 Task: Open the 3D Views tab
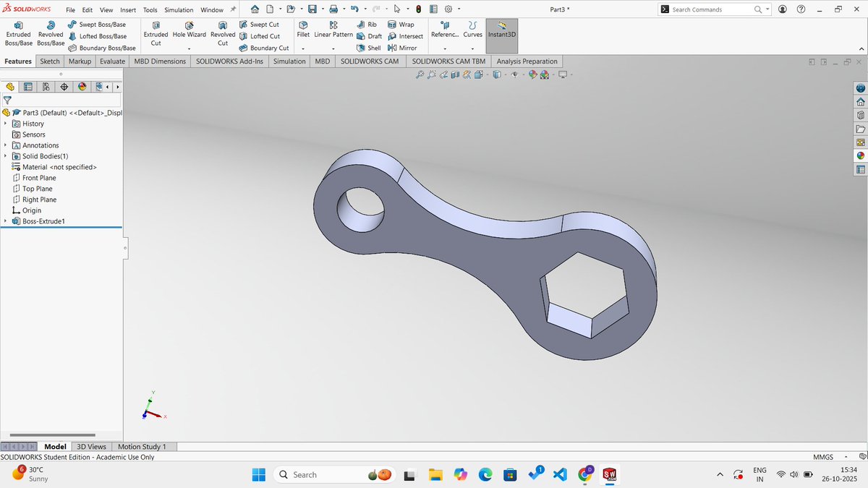92,447
